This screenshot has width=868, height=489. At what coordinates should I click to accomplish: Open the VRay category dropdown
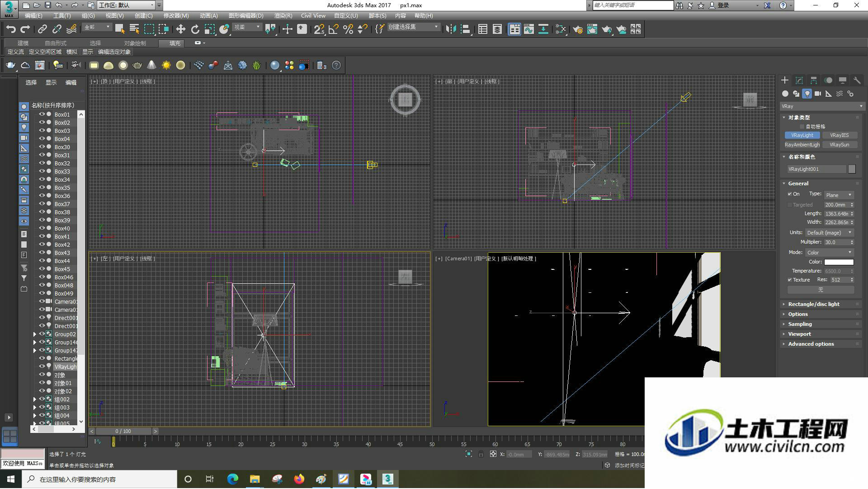pyautogui.click(x=822, y=106)
